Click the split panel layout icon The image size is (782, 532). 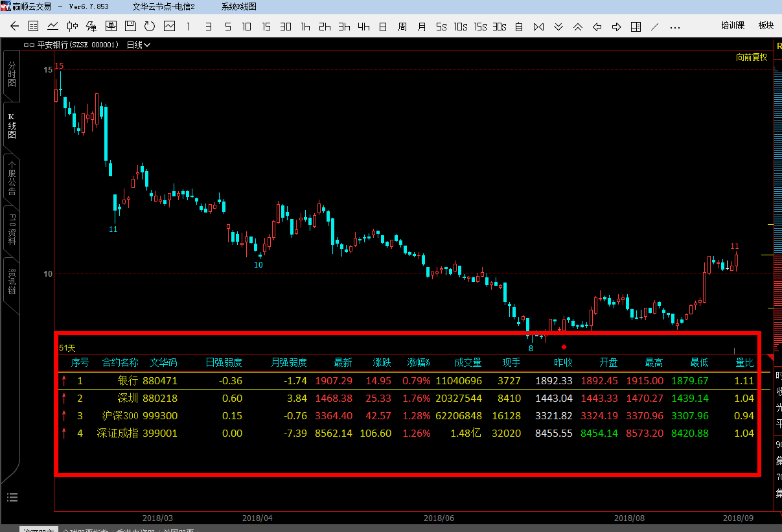pyautogui.click(x=636, y=27)
